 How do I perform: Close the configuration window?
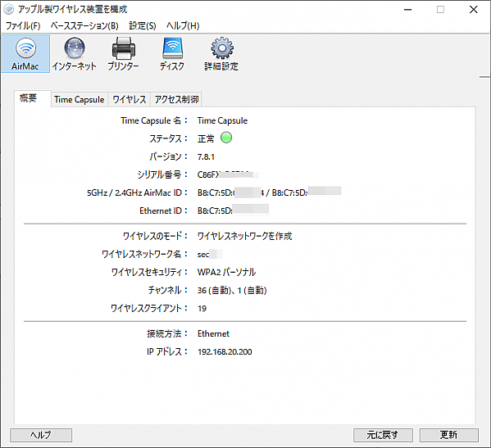pyautogui.click(x=474, y=10)
